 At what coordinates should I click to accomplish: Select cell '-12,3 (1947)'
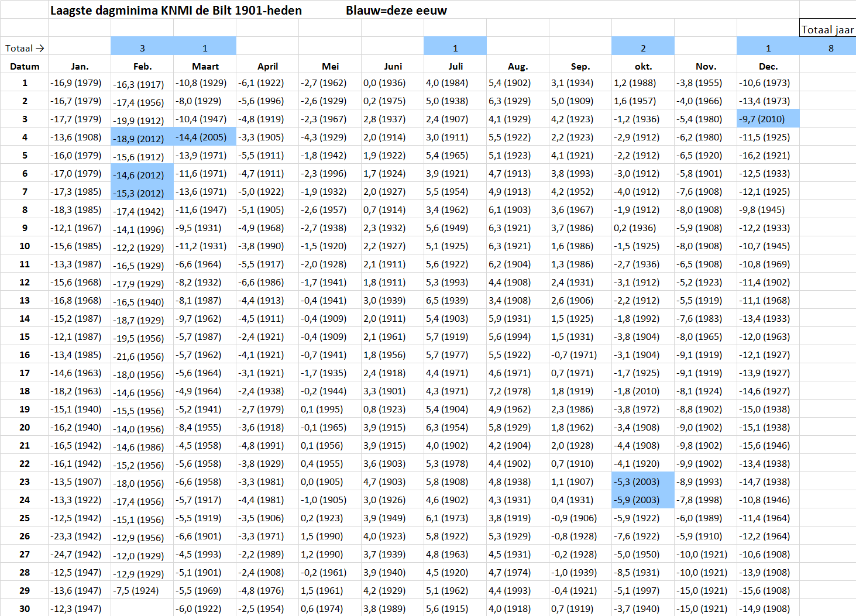(x=80, y=608)
